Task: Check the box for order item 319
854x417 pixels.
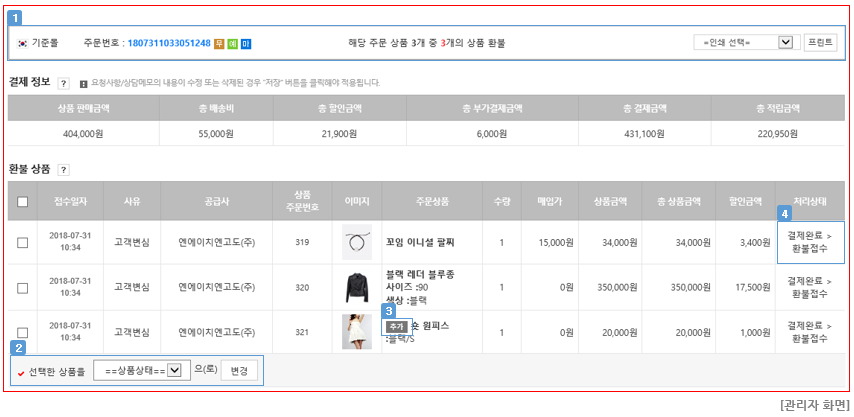Action: [22, 243]
